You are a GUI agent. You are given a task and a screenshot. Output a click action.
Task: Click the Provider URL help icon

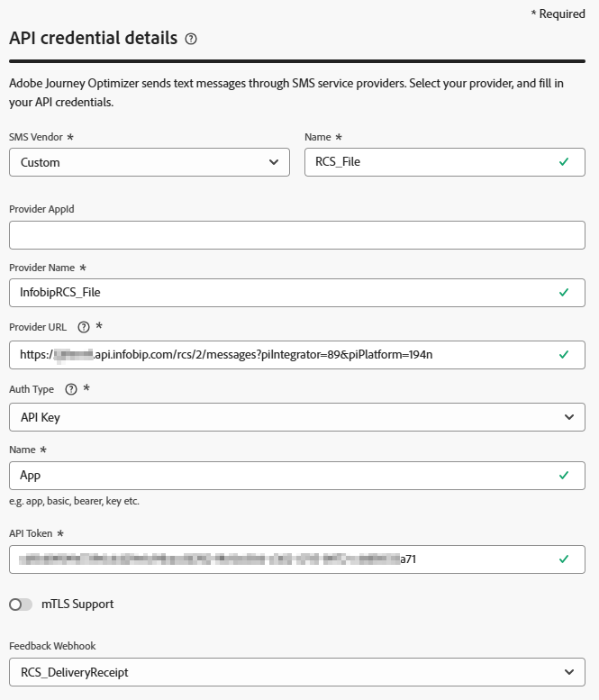tap(84, 327)
